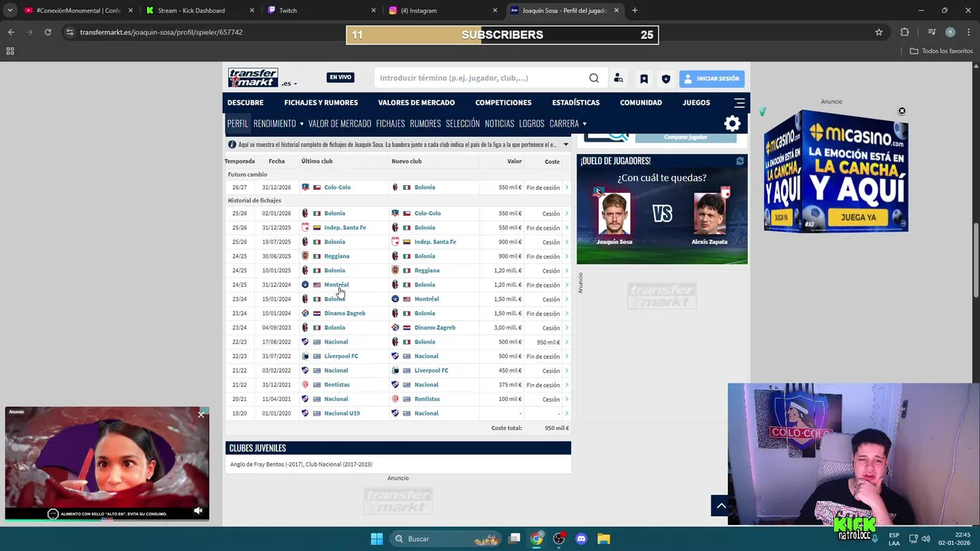Open the Nacional U19 club link
This screenshot has height=551, width=980.
(x=341, y=413)
